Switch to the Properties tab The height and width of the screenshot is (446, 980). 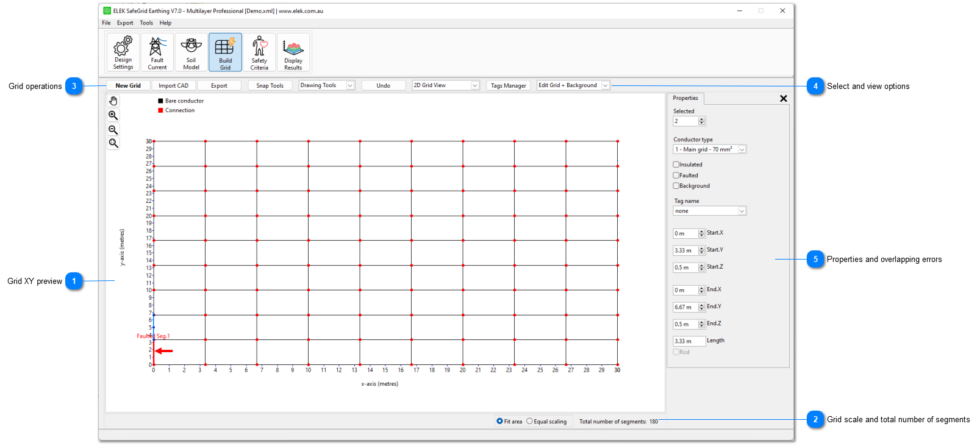tap(685, 98)
